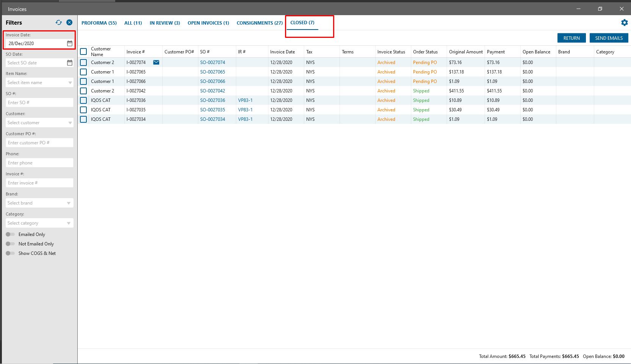Image resolution: width=631 pixels, height=364 pixels.
Task: Switch to the PROFORMA (55) tab
Action: 99,23
